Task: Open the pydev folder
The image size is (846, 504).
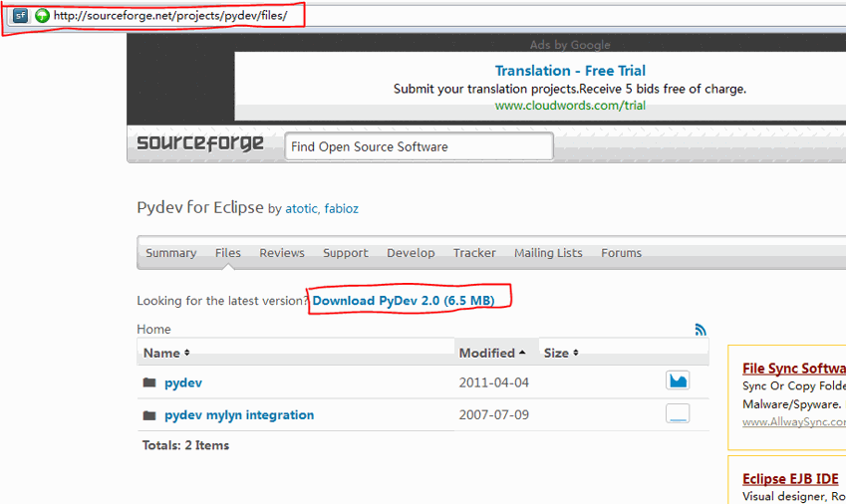Action: point(183,382)
